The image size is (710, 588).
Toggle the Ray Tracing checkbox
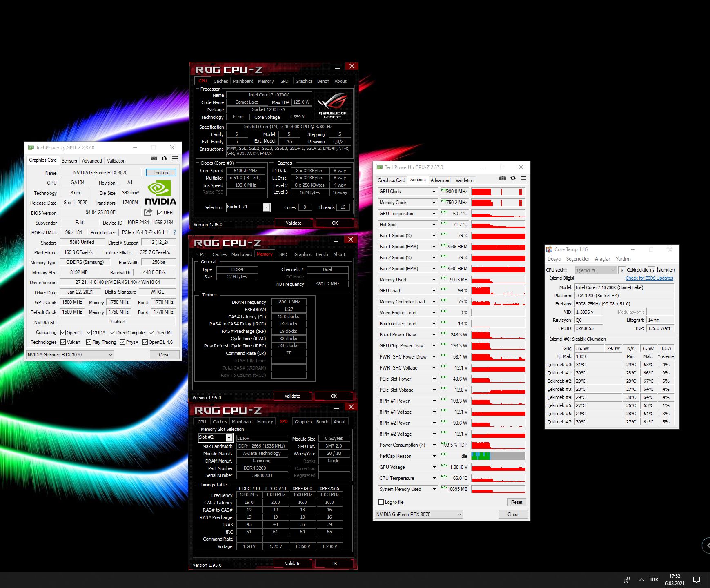(x=89, y=342)
